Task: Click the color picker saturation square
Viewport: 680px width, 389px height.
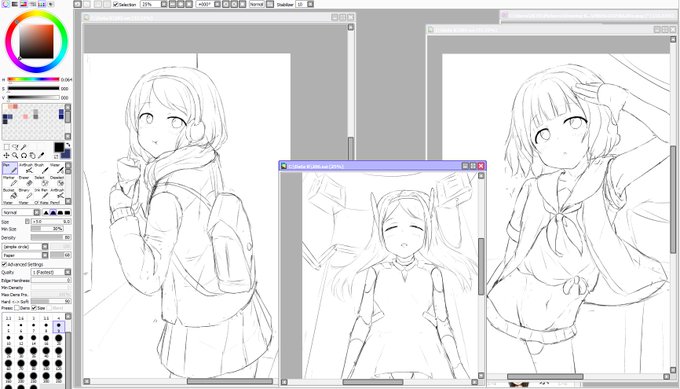Action: pos(36,41)
